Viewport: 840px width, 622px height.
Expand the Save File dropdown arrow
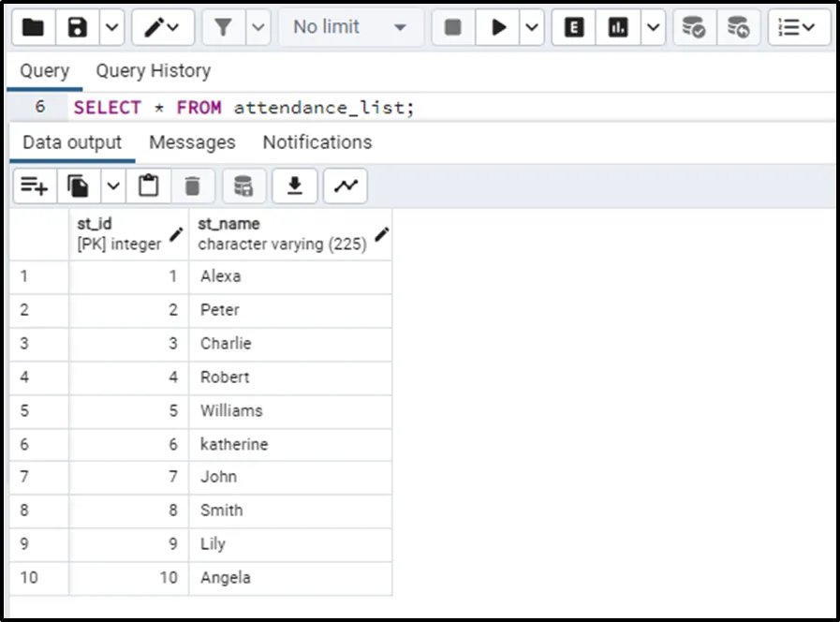[x=111, y=28]
